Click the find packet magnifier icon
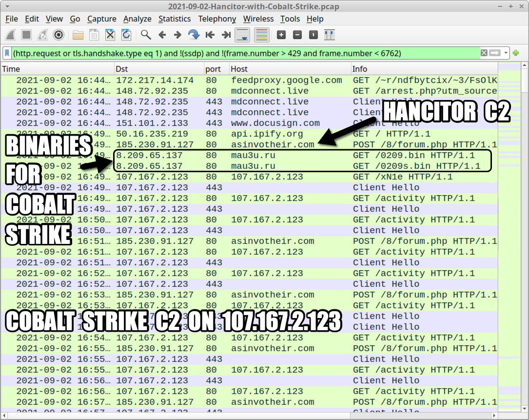Viewport: 529px width, 420px height. pyautogui.click(x=146, y=35)
